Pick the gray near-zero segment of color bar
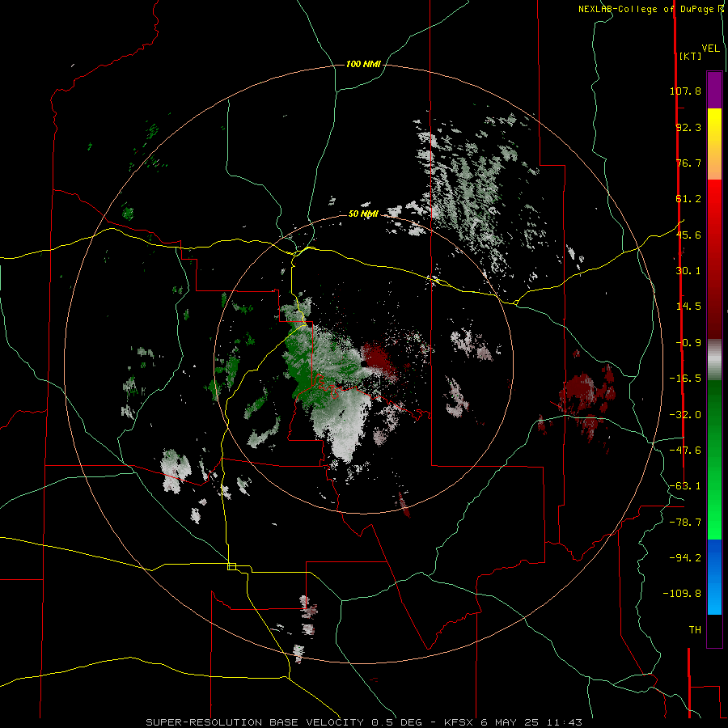Image resolution: width=728 pixels, height=728 pixels. pos(714,360)
